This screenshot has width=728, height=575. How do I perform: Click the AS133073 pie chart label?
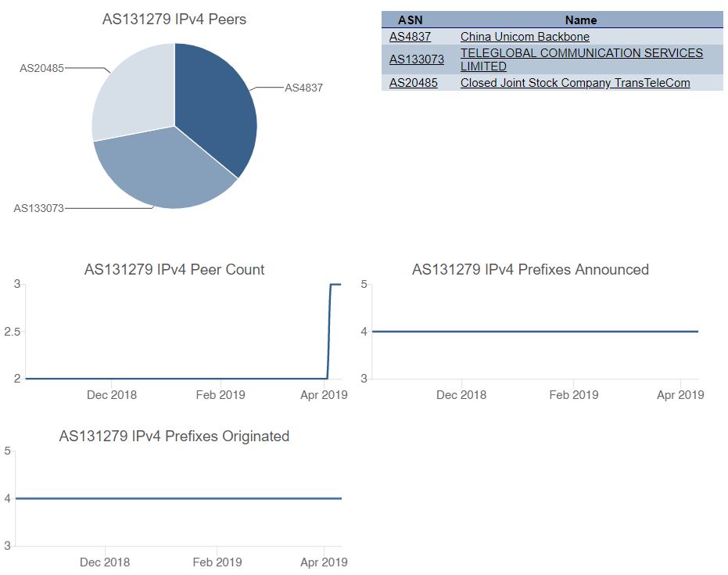[38, 208]
